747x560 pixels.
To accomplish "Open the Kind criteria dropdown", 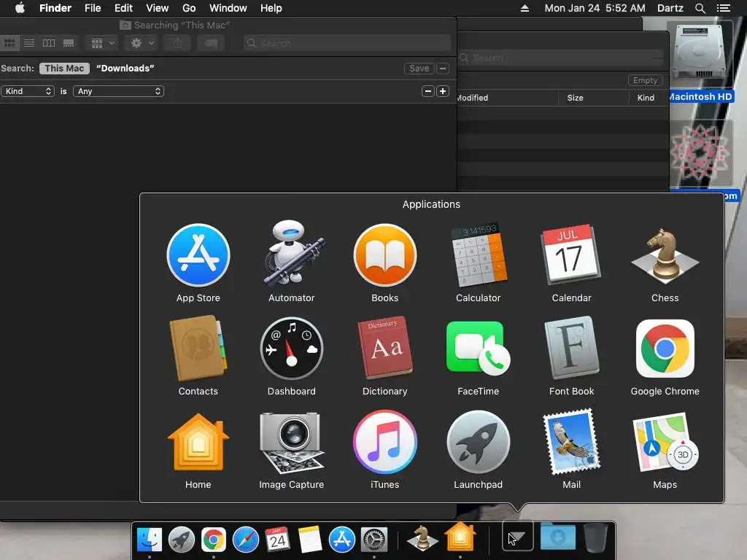I will click(28, 91).
